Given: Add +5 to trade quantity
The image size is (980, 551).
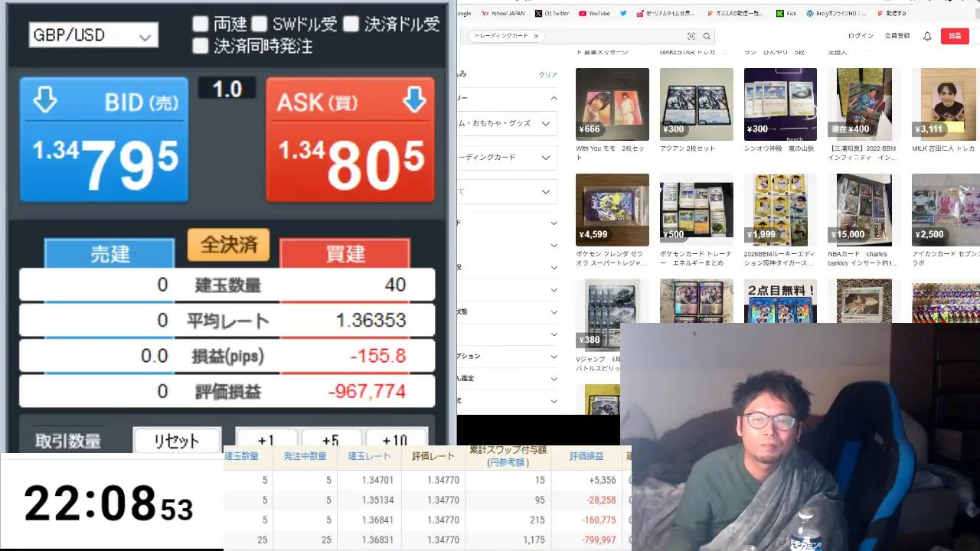Looking at the screenshot, I should (330, 441).
